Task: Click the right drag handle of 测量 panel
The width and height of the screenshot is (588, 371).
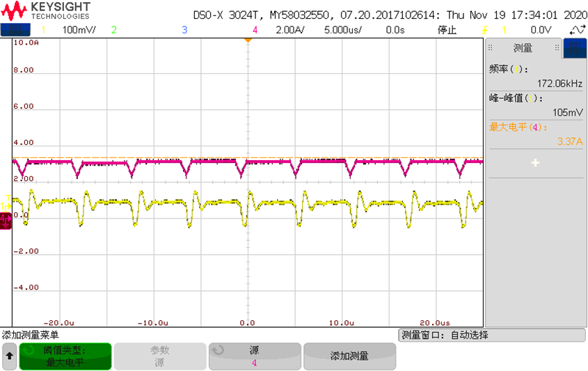Action: 557,47
